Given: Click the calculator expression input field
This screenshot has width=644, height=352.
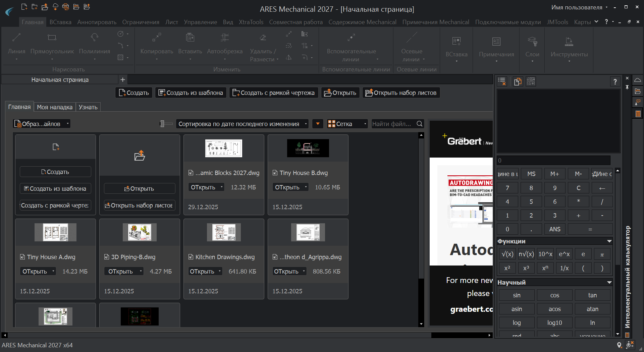Looking at the screenshot, I should click(553, 160).
